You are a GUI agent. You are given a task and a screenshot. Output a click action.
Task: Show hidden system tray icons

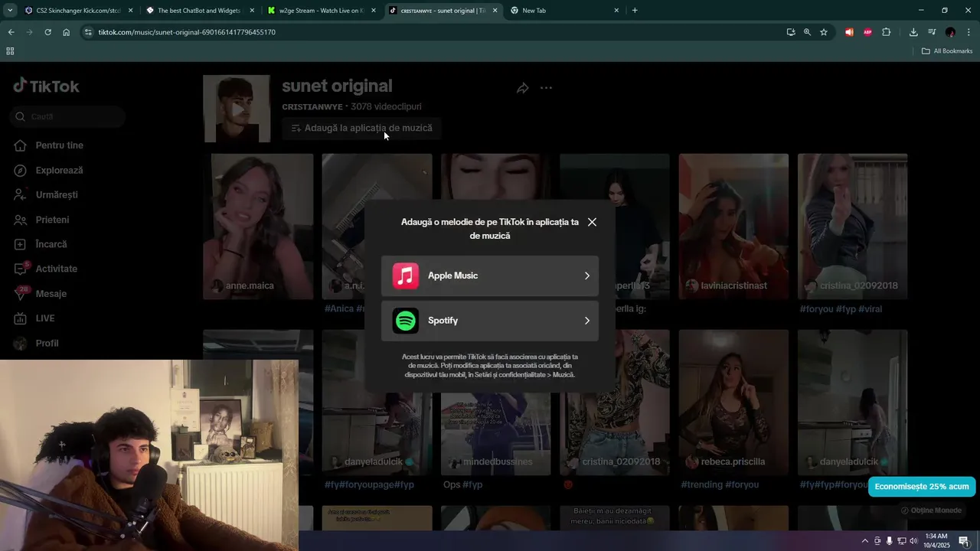click(x=865, y=541)
